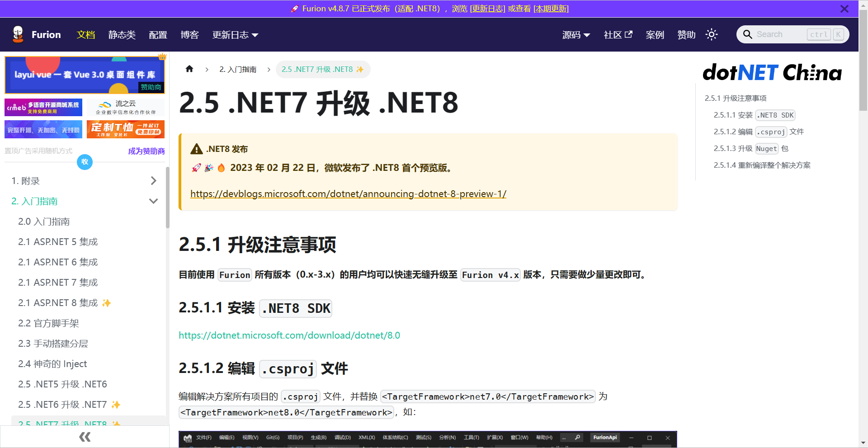Click the 2. 入门指南 breadcrumb
Viewport: 868px width, 448px height.
238,69
